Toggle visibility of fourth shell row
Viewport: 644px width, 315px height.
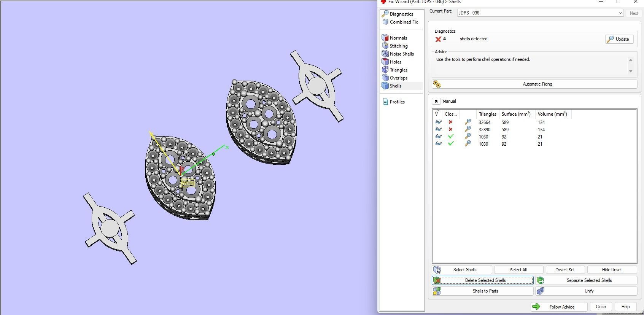(x=438, y=144)
